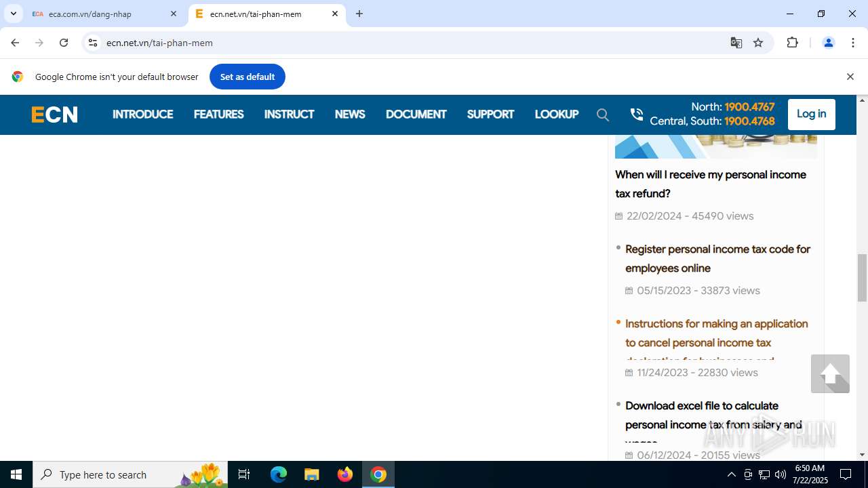Open Task View on the taskbar

click(x=244, y=474)
